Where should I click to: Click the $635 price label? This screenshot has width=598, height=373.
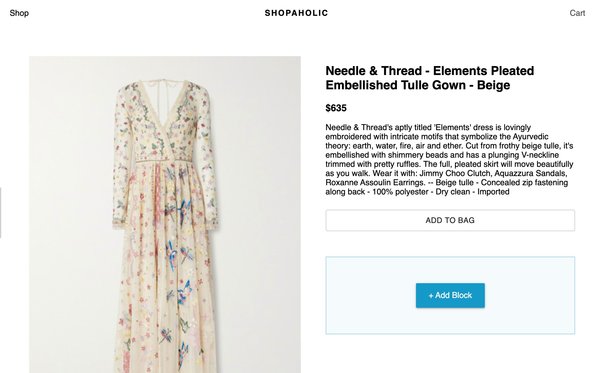336,108
